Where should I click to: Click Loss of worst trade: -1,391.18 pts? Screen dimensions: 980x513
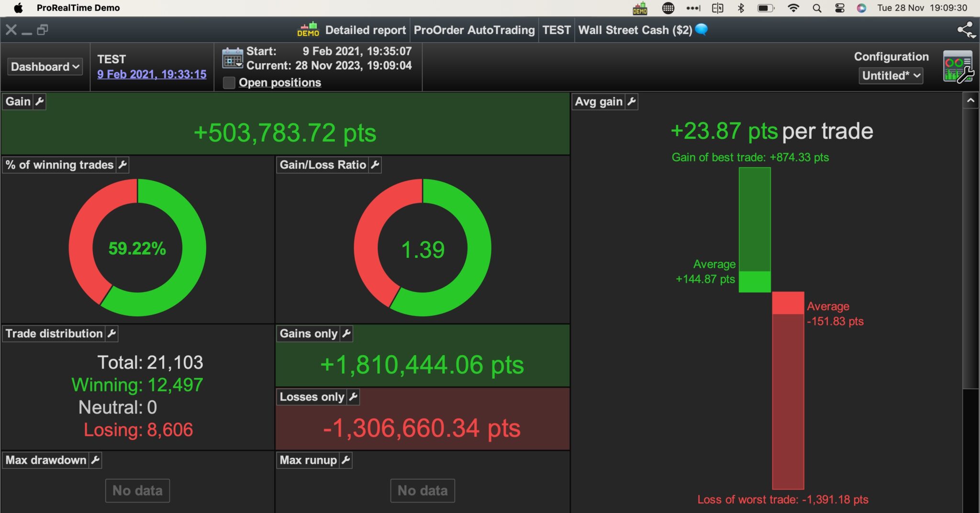point(783,500)
